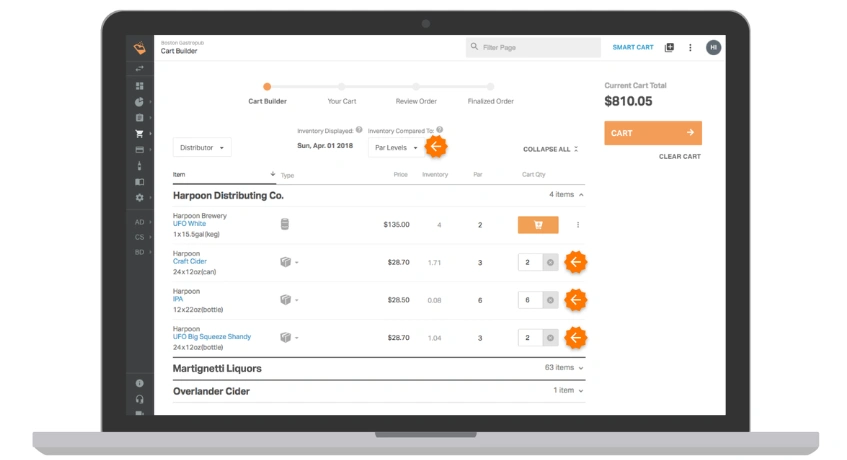Click the BevSpot logo icon
Image resolution: width=847 pixels, height=460 pixels.
[x=140, y=48]
